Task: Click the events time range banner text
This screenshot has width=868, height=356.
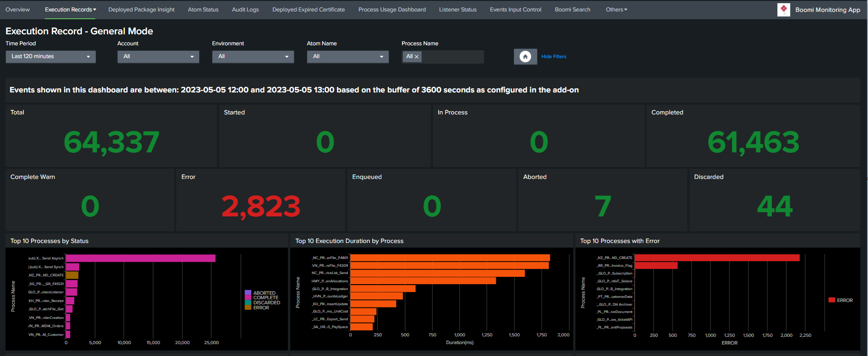Action: pos(294,90)
